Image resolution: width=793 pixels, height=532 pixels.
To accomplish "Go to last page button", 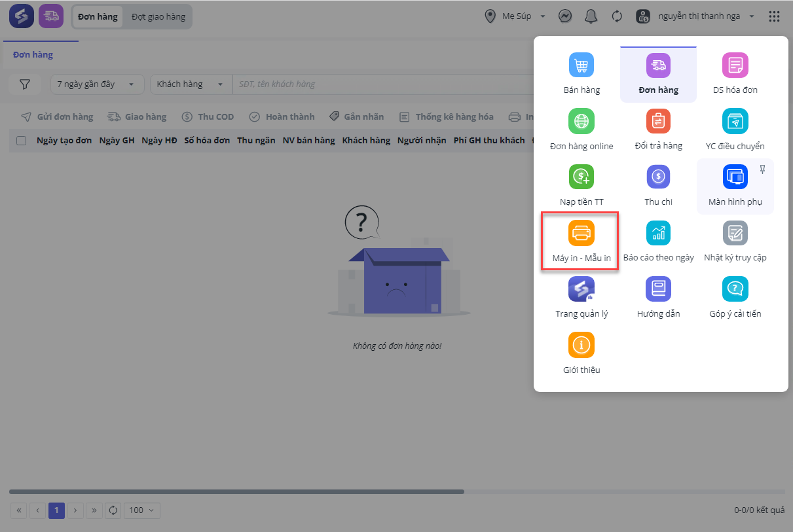I will [94, 510].
